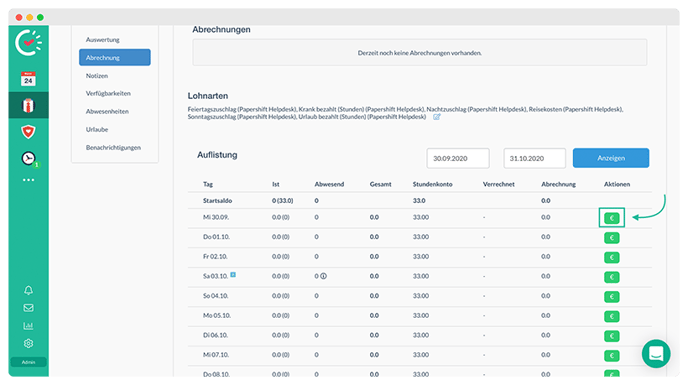Open the employees icon in sidebar
This screenshot has width=688, height=385.
click(28, 105)
